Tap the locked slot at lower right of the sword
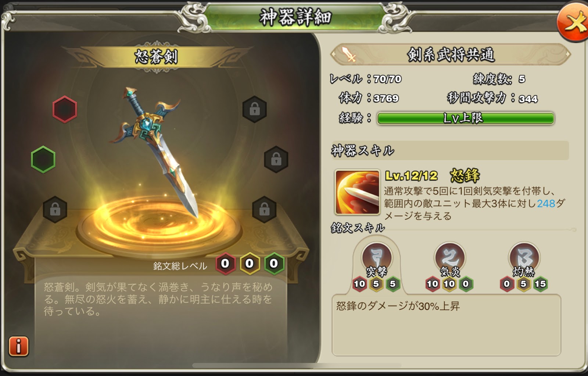The width and height of the screenshot is (588, 376). [265, 209]
